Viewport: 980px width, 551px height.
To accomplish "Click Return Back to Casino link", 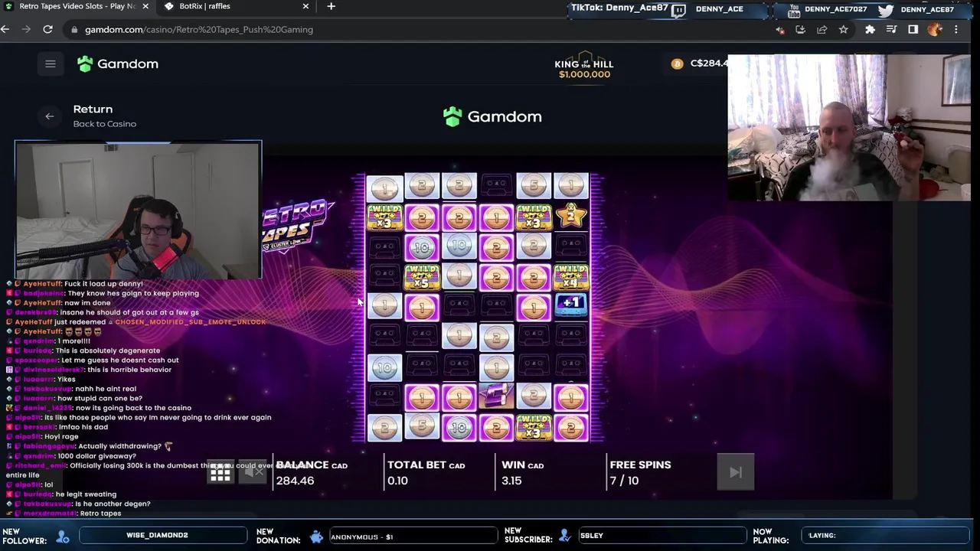I will [104, 116].
